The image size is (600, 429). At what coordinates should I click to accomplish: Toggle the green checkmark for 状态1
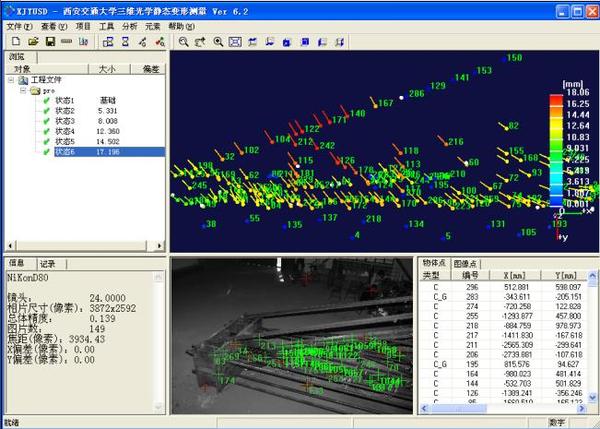tap(47, 101)
